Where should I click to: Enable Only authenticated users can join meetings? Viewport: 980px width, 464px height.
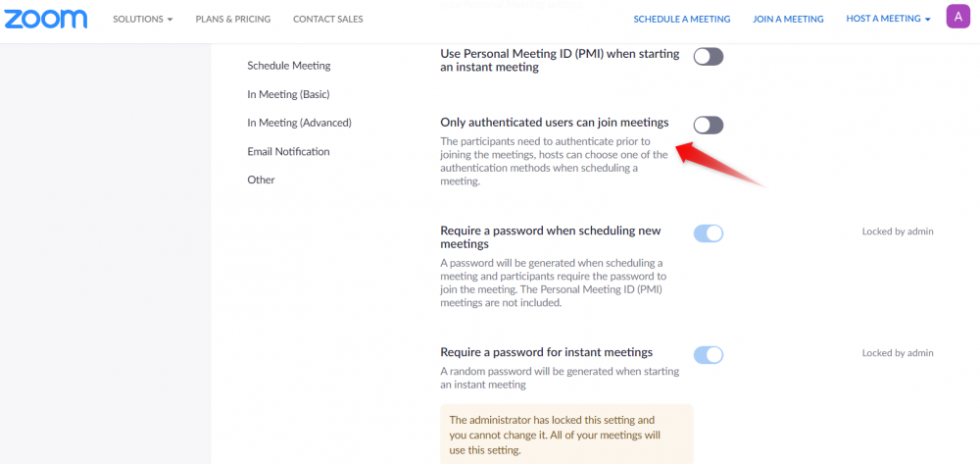[708, 125]
